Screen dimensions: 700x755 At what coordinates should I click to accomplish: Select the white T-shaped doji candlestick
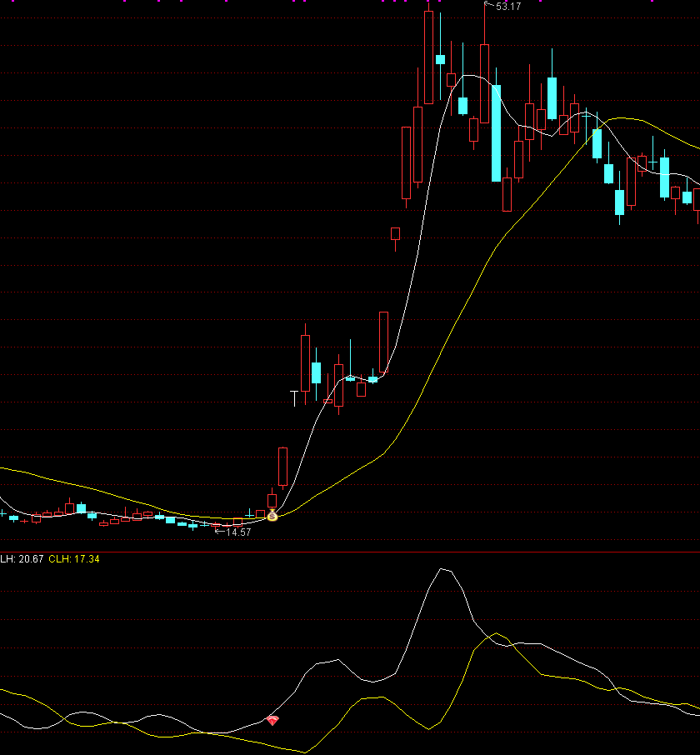[295, 398]
